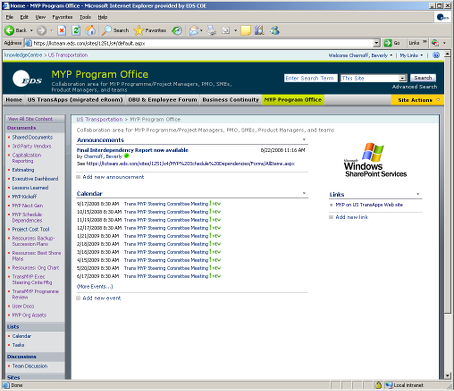Screen dimensions: 454x391
Task: Click the History icon in toolbar
Action: [x=177, y=31]
